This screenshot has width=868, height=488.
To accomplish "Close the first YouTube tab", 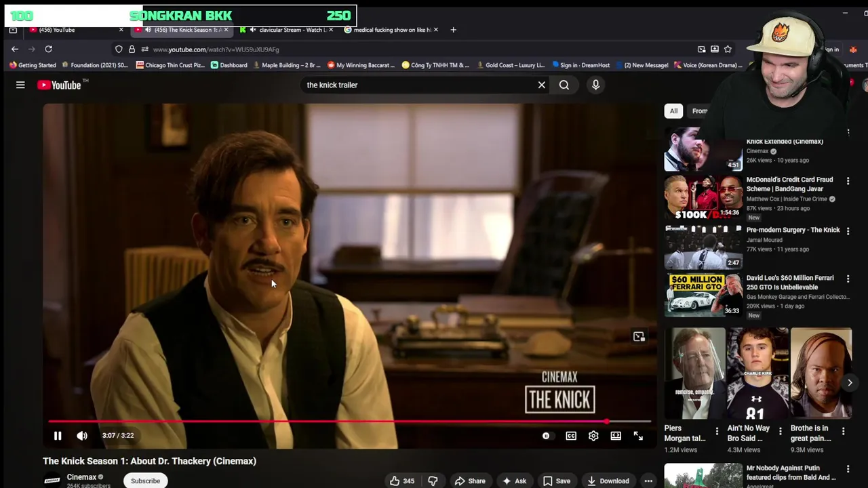I will [x=121, y=30].
